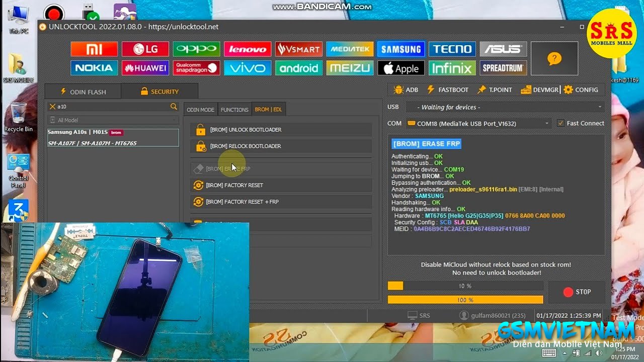
Task: Open Control Panel desktop icon
Action: (18, 171)
